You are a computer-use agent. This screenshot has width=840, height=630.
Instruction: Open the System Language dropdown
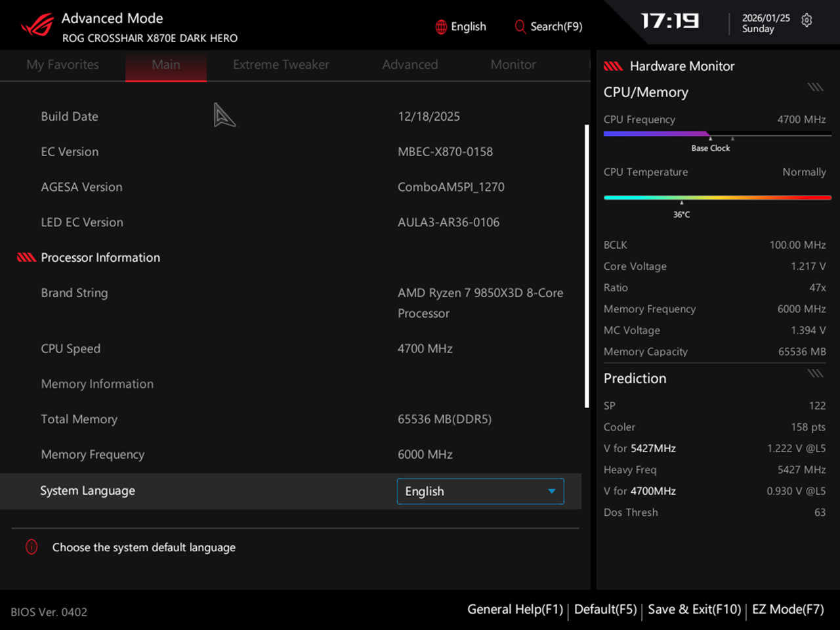point(480,491)
